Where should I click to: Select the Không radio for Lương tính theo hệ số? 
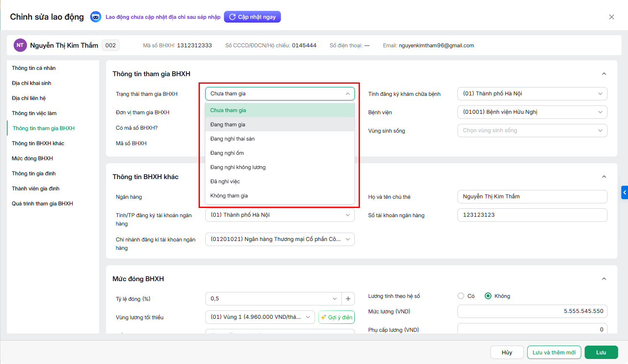click(488, 296)
